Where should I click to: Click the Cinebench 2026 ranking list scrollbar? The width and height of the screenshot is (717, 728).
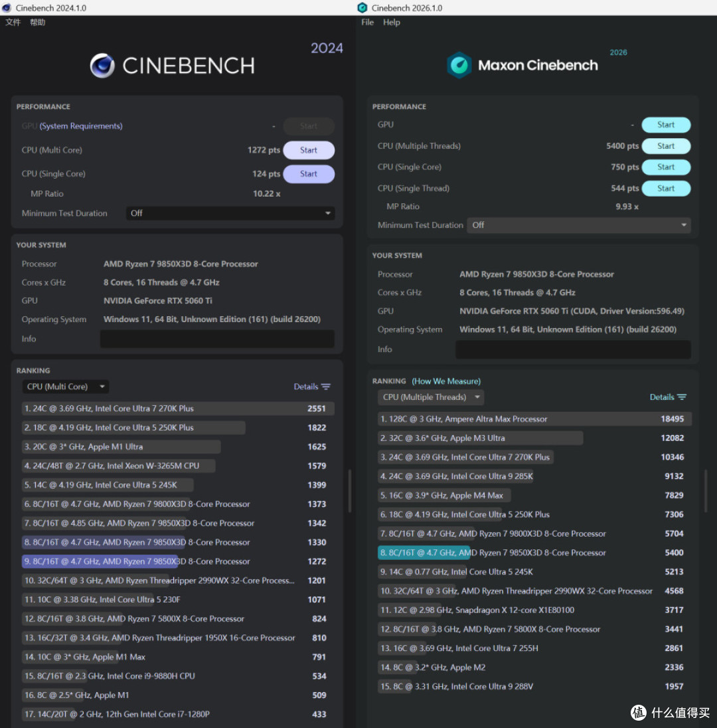706,491
